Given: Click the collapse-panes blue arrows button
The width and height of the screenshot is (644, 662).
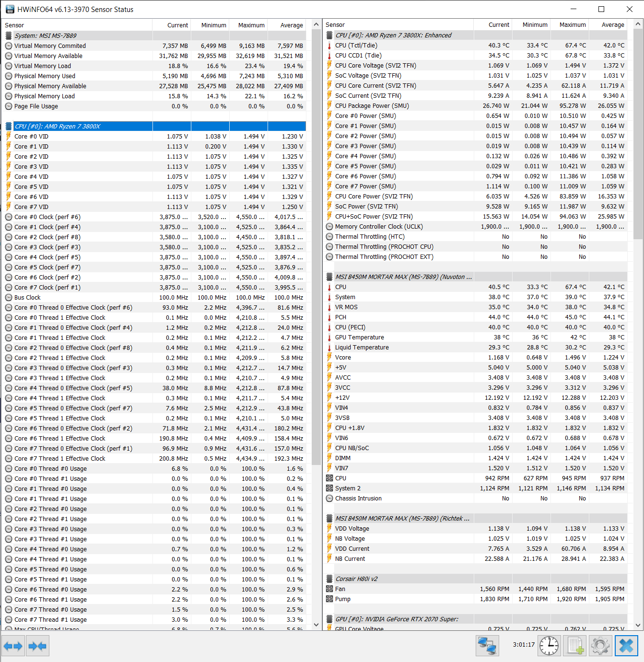Looking at the screenshot, I should [37, 646].
